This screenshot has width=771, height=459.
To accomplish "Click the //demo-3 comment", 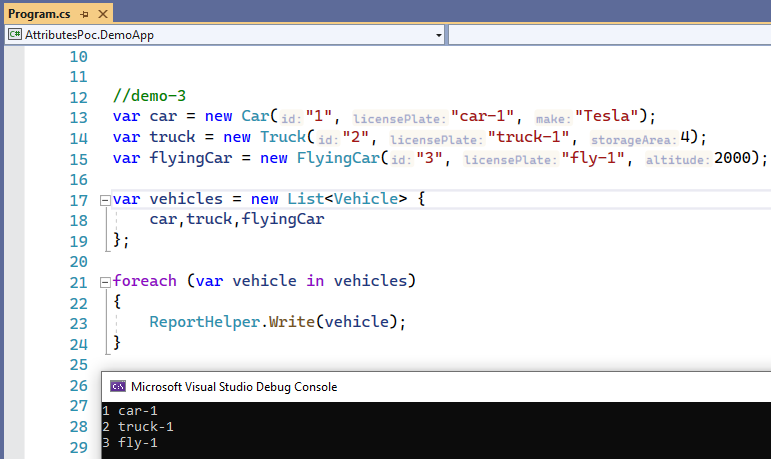I will point(149,97).
